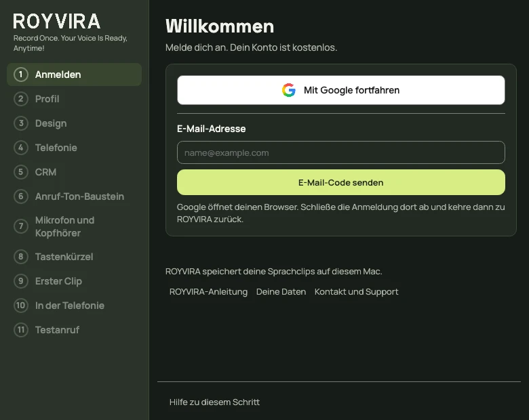Go to the Profil step
529x420 pixels.
pyautogui.click(x=74, y=99)
